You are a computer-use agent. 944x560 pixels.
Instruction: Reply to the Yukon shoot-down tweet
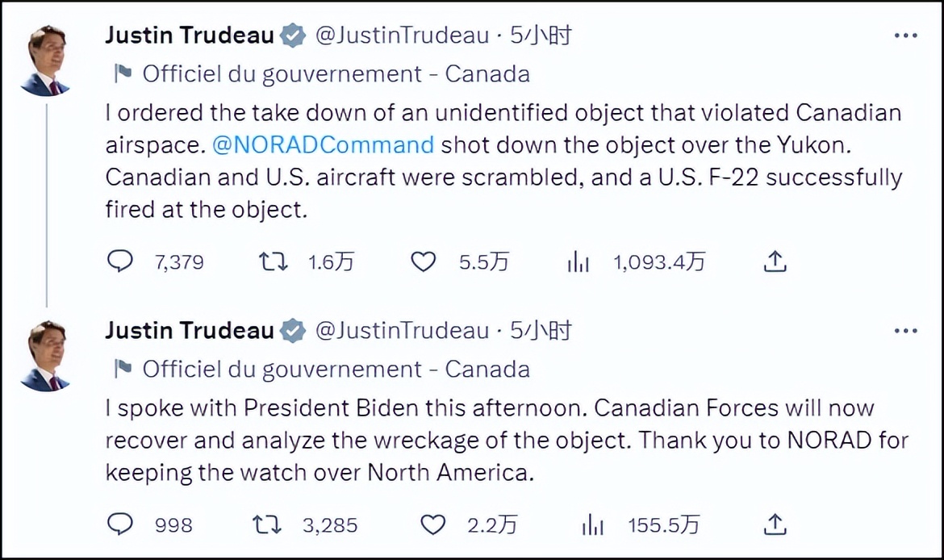pos(119,261)
